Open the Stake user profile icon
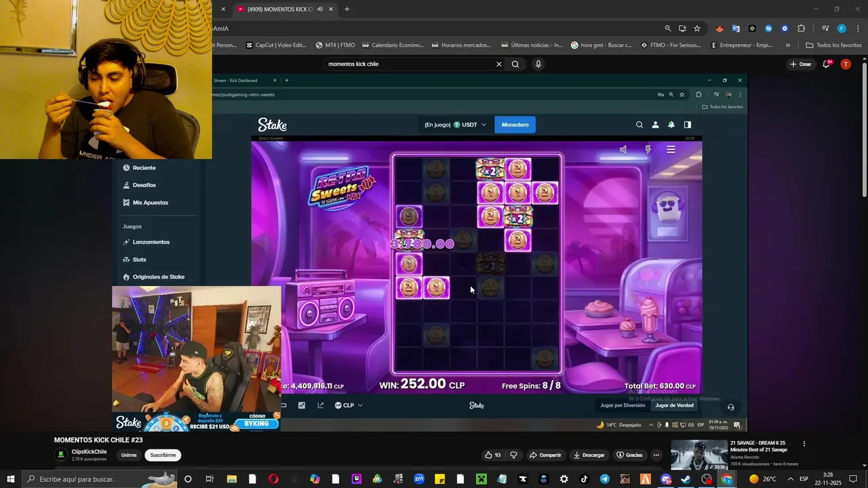The image size is (868, 488). pos(655,125)
